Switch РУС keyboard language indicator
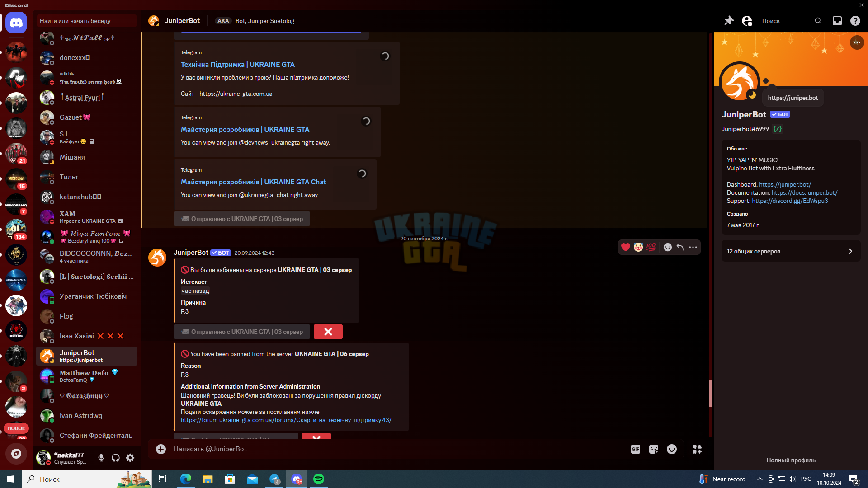Image resolution: width=868 pixels, height=488 pixels. (806, 479)
